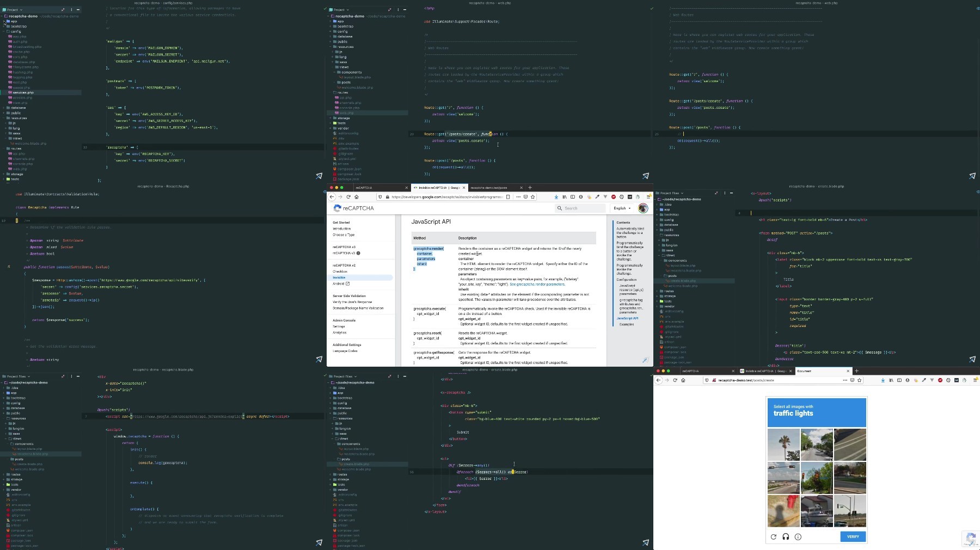Go back in the recaptcha-demo.test/posts/create browser
The image size is (980, 550).
(659, 380)
